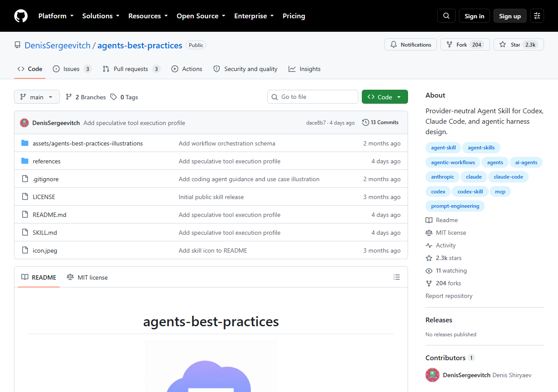Open commit hash dace8b7
The image size is (558, 392).
[316, 123]
